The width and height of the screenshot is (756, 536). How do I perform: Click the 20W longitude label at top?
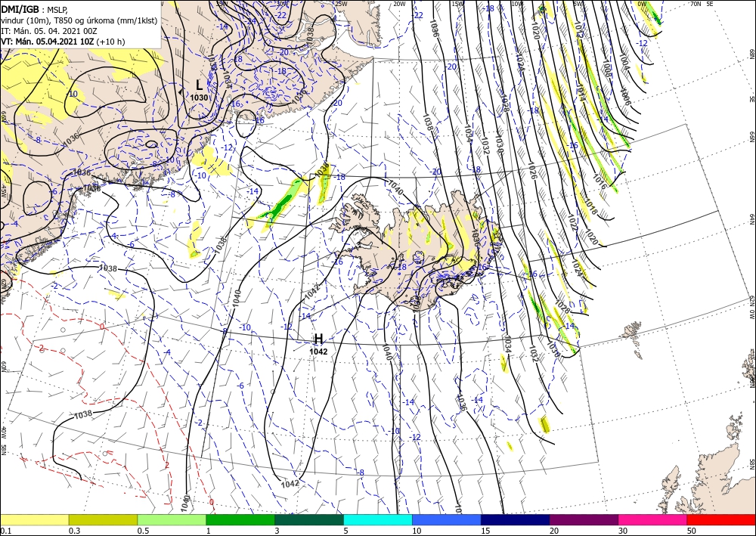(x=398, y=4)
